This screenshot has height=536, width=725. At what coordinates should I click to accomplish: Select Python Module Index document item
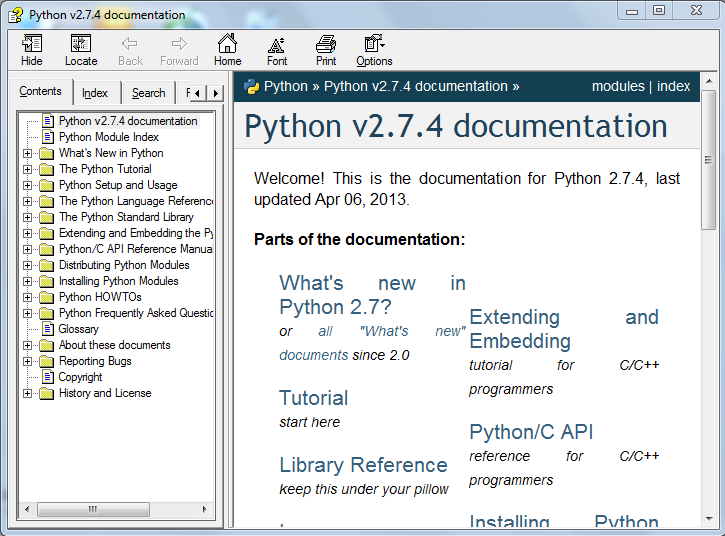[108, 137]
